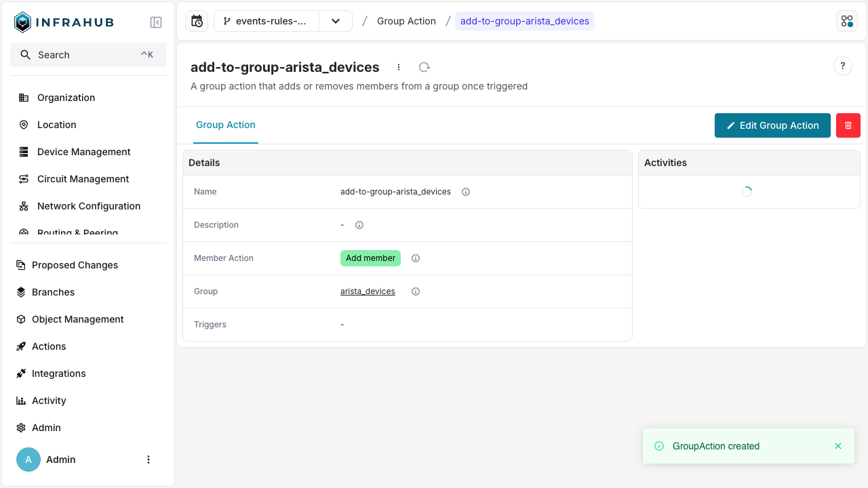
Task: Collapse the left navigation sidebar
Action: (x=155, y=22)
